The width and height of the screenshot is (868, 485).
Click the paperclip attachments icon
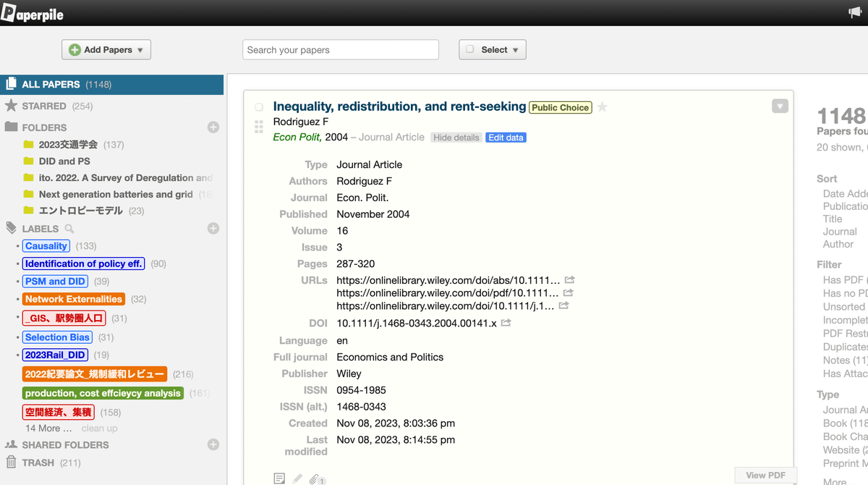coord(315,478)
